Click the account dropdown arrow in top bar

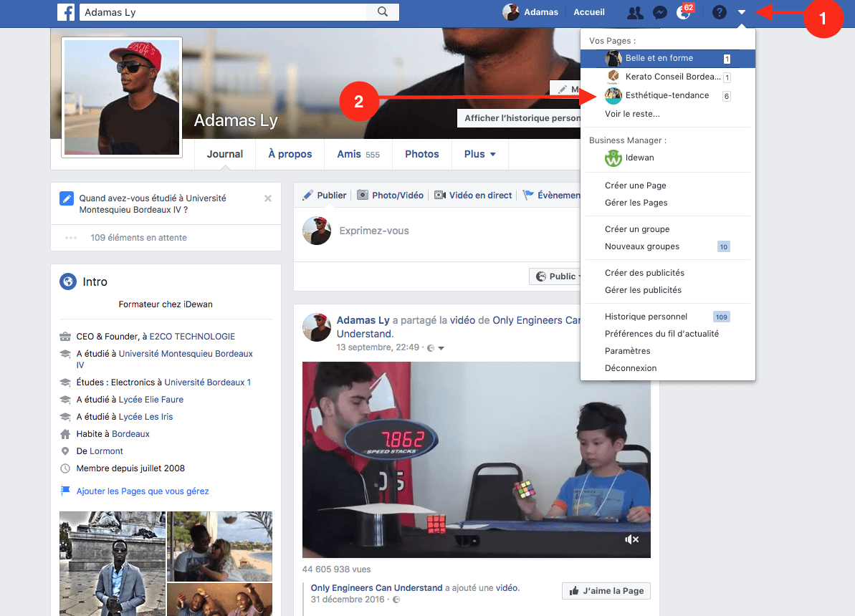pyautogui.click(x=742, y=12)
